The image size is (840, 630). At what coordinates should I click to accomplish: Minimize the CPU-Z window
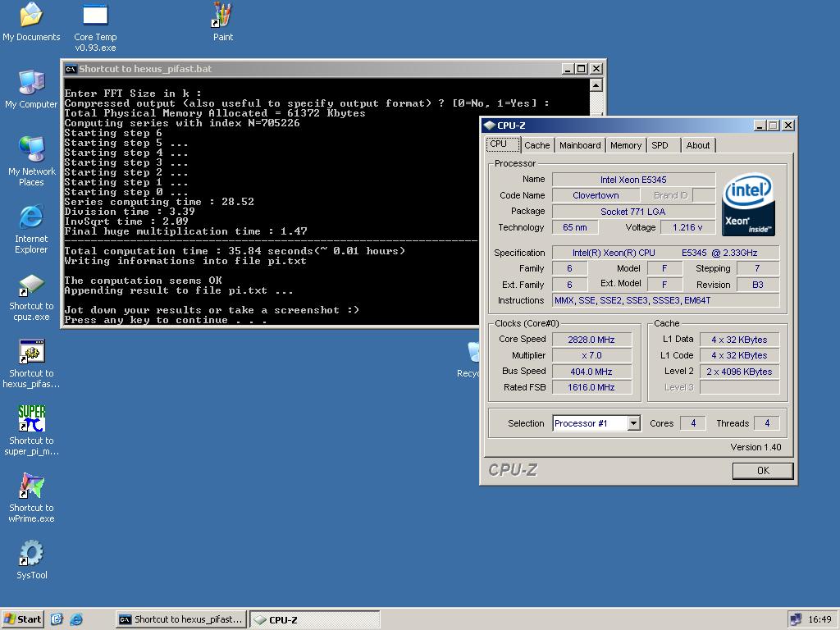pyautogui.click(x=760, y=126)
